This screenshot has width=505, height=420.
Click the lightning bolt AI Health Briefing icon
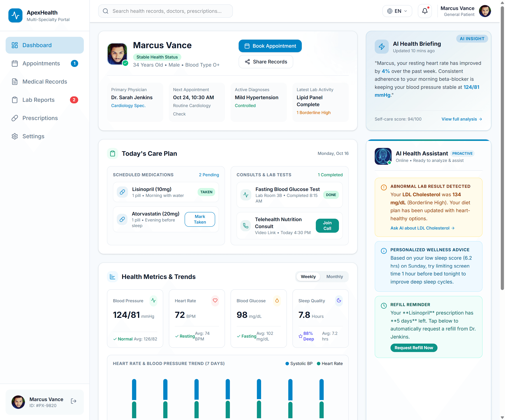382,47
